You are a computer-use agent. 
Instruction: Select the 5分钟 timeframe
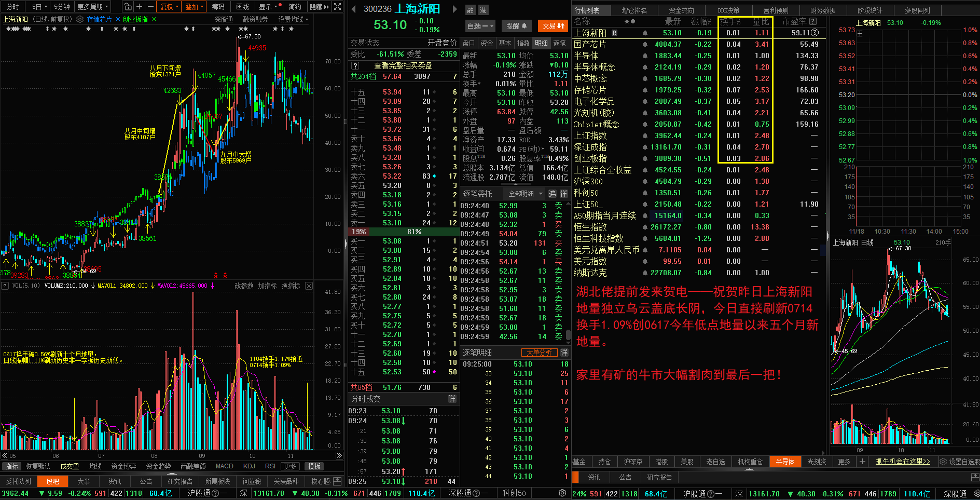[x=62, y=7]
